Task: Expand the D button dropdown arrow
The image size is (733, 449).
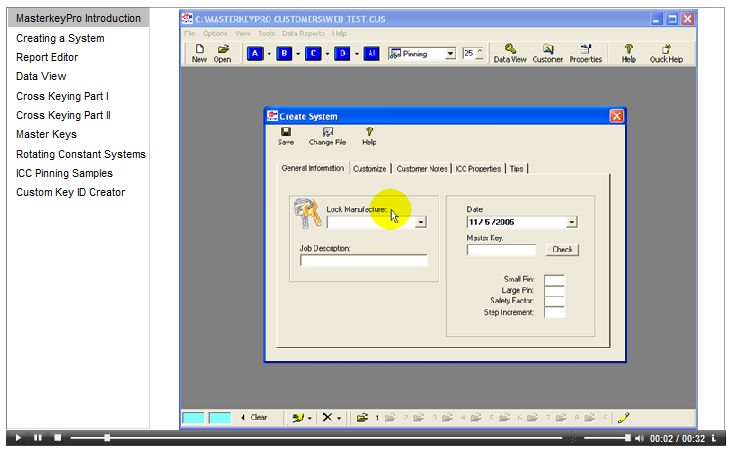Action: tap(357, 54)
